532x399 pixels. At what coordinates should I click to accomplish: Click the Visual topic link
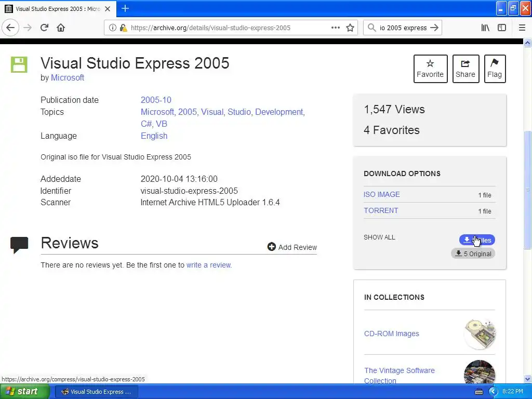pos(212,112)
